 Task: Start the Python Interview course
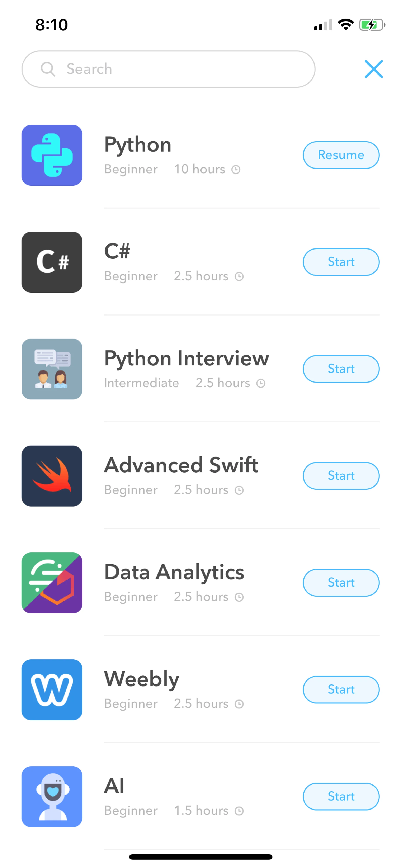pos(341,369)
